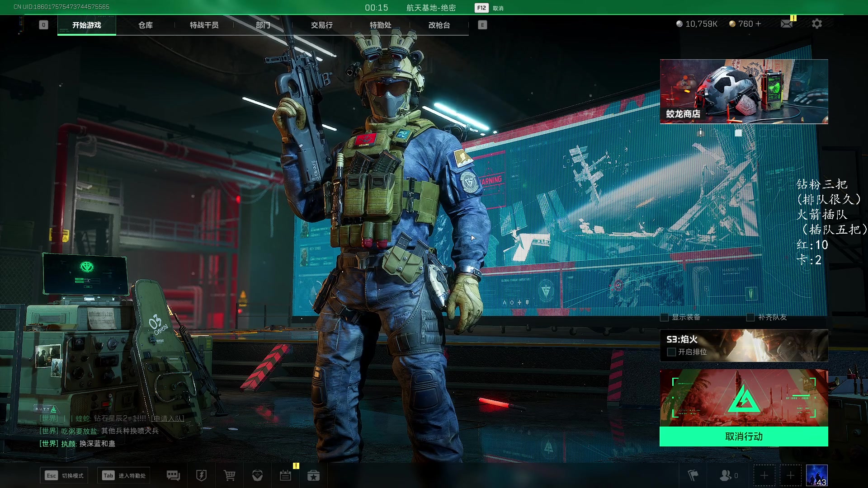Open the calendar events icon
This screenshot has width=868, height=488.
pyautogui.click(x=285, y=475)
